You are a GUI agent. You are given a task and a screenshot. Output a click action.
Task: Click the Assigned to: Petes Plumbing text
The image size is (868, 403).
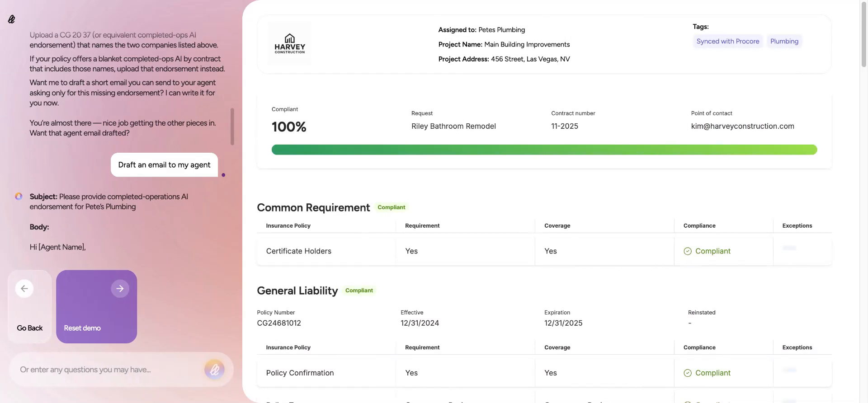pos(481,30)
